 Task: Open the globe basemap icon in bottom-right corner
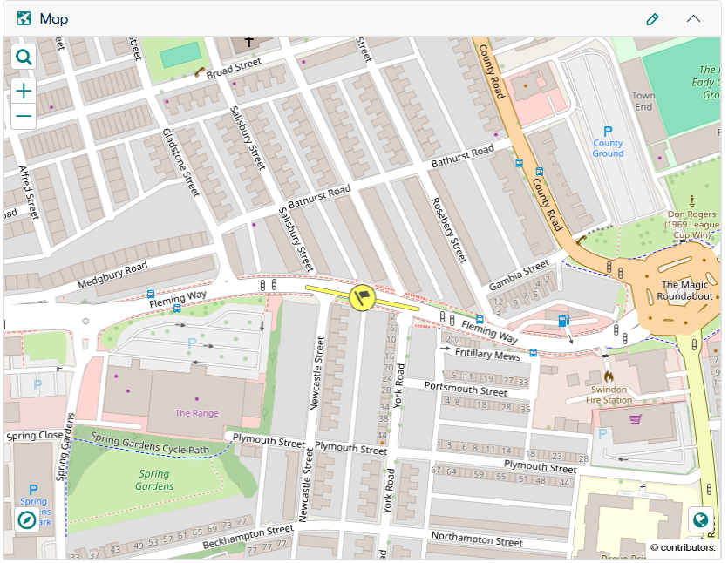(700, 520)
